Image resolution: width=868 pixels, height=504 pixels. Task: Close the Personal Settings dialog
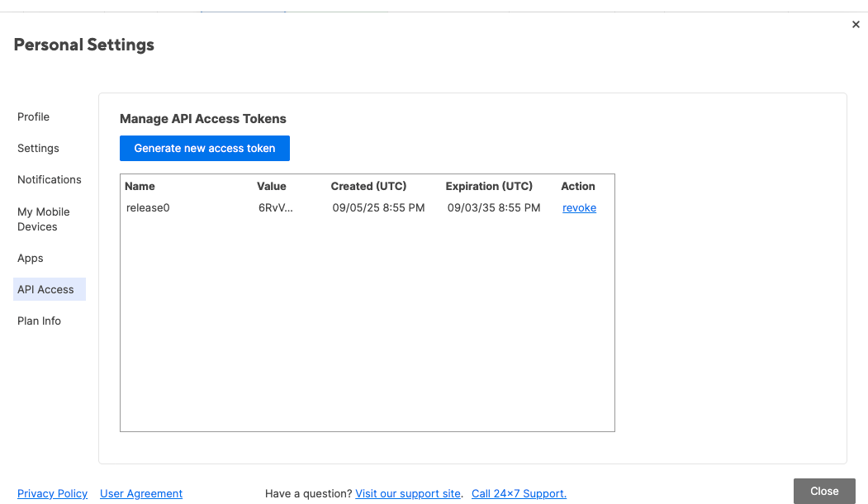[x=823, y=490]
